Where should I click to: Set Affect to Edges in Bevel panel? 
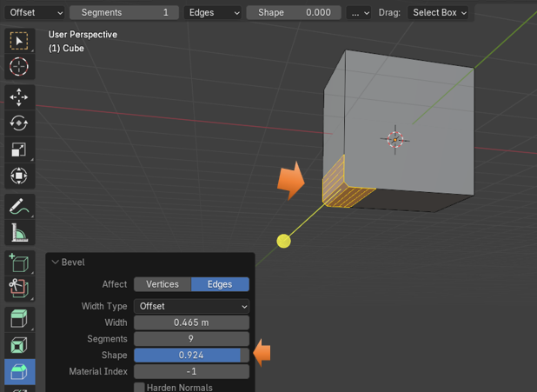coord(220,284)
